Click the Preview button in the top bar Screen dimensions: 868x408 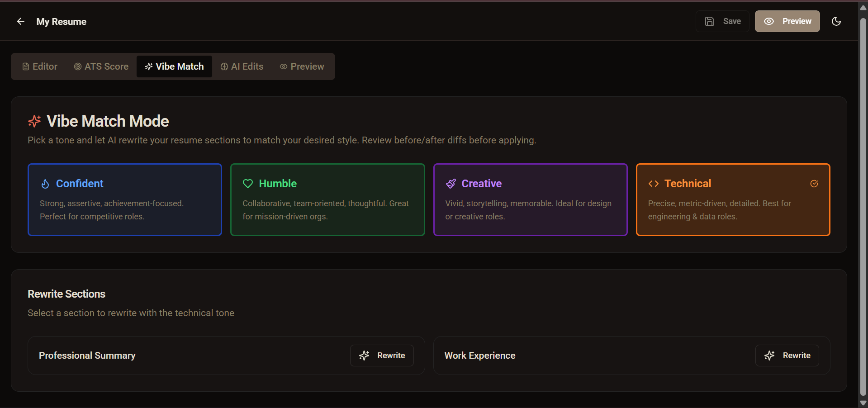tap(787, 21)
